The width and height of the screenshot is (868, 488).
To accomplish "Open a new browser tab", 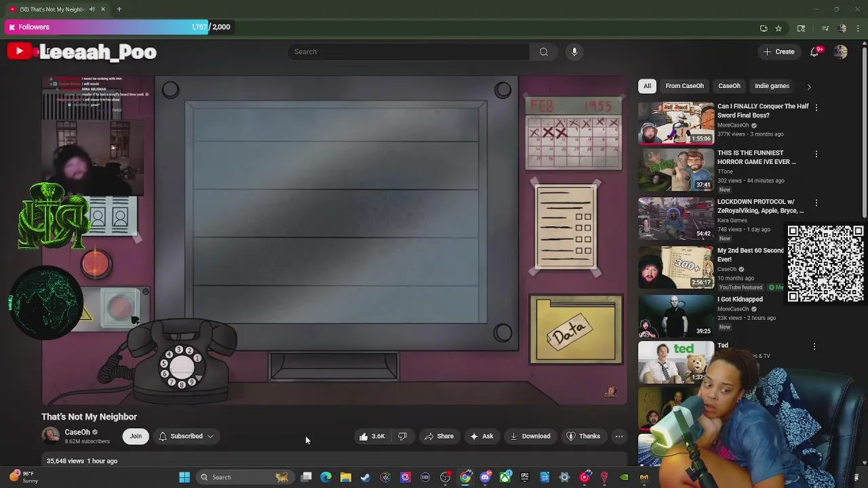I will pos(119,9).
